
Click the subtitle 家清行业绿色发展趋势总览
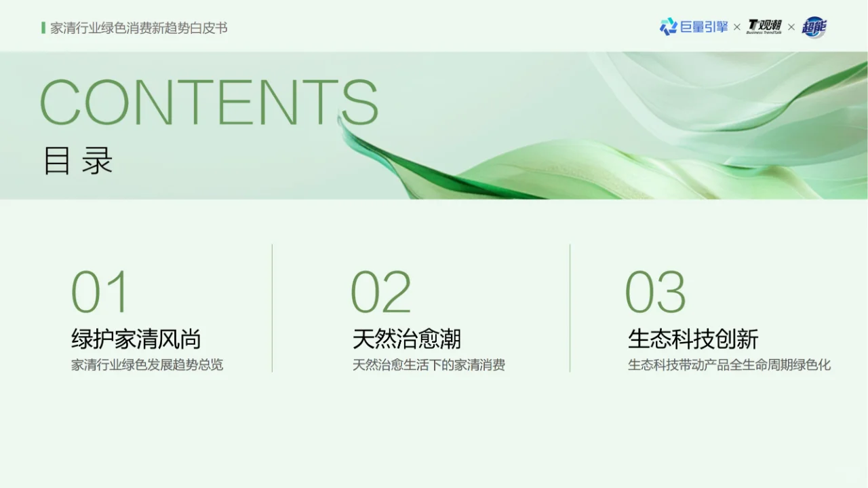[x=149, y=365]
